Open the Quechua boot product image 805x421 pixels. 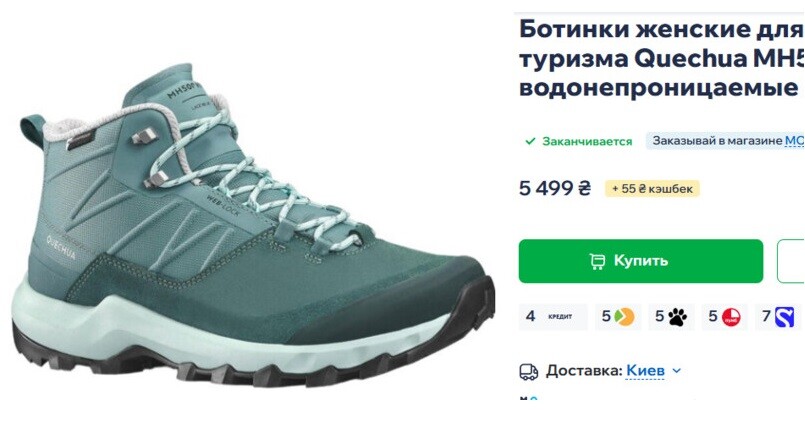tap(253, 225)
